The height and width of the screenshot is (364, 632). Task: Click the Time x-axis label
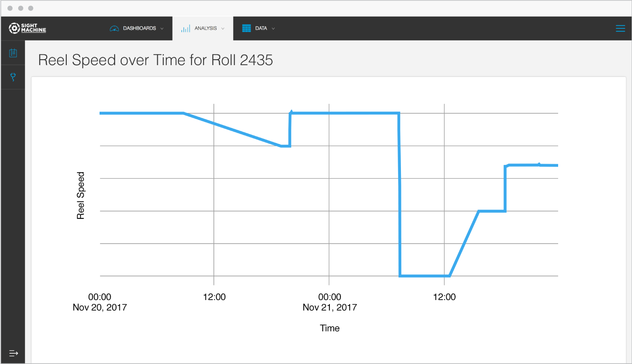coord(329,328)
